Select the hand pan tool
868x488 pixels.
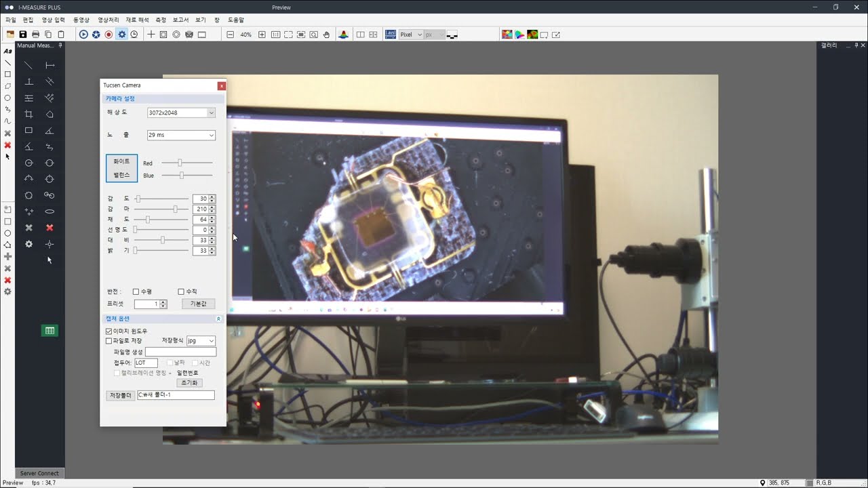[326, 35]
